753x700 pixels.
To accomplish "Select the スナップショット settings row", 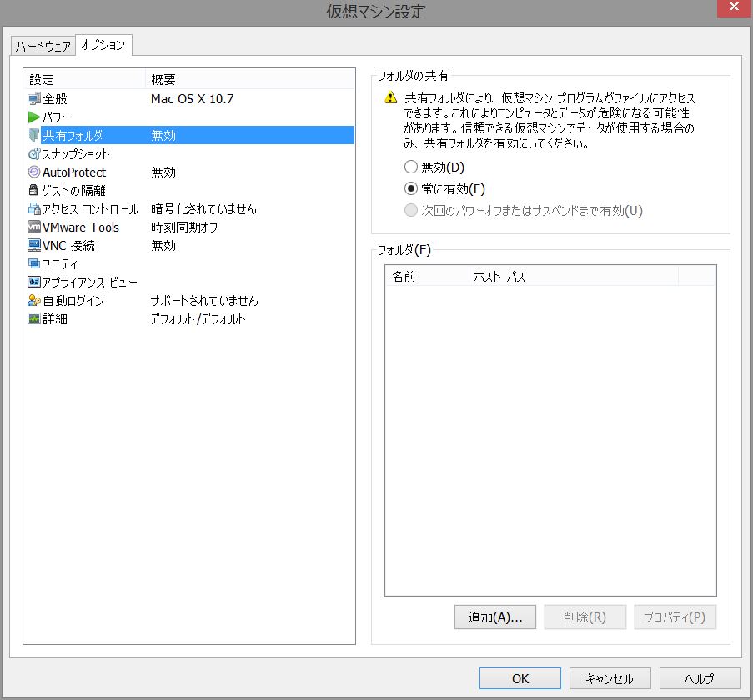I will pos(189,153).
